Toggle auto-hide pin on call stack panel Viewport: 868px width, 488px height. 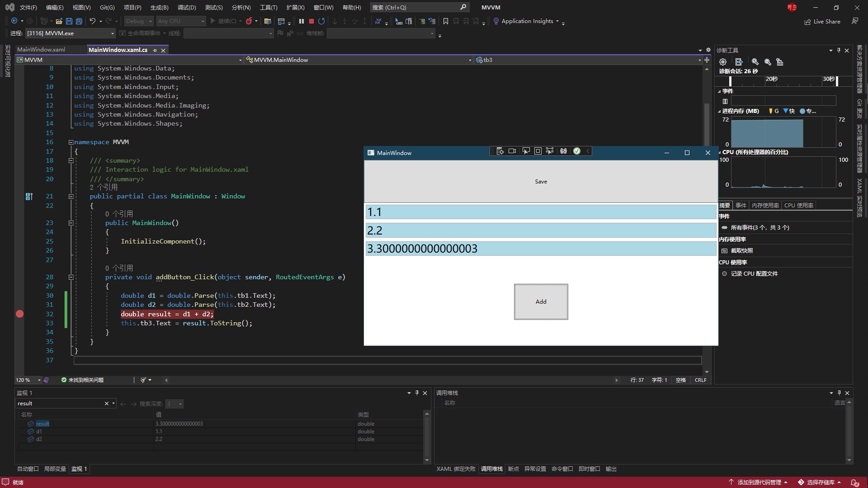tap(839, 393)
